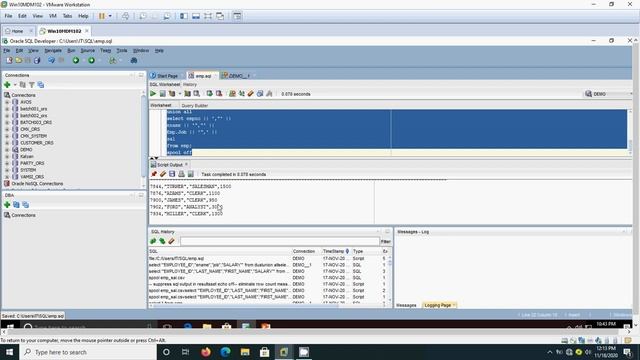Click the eraser Clear icon in Script Output

pyautogui.click(x=163, y=174)
